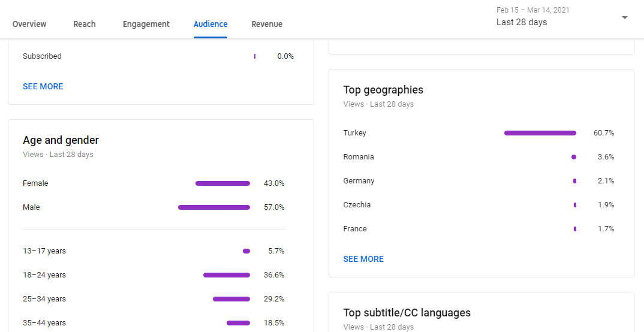Click the Feb 15 – Mar 14, 2021 date text
The width and height of the screenshot is (644, 332).
tap(533, 10)
